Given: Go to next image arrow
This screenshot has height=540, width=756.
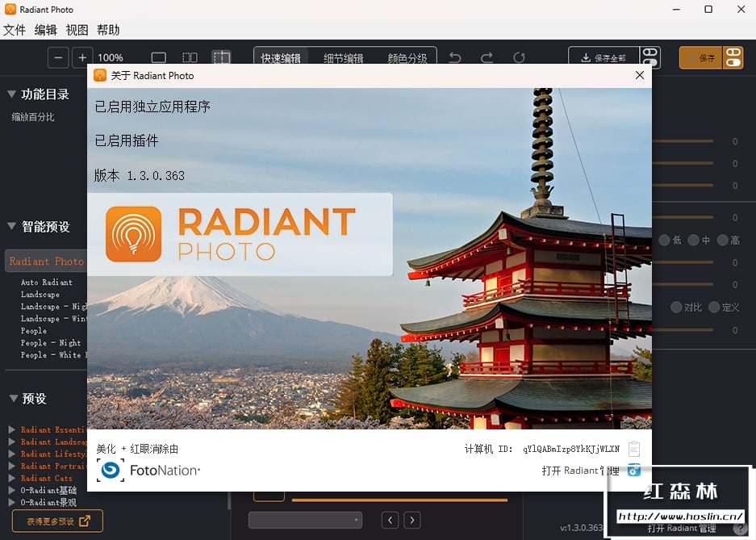Looking at the screenshot, I should point(411,521).
